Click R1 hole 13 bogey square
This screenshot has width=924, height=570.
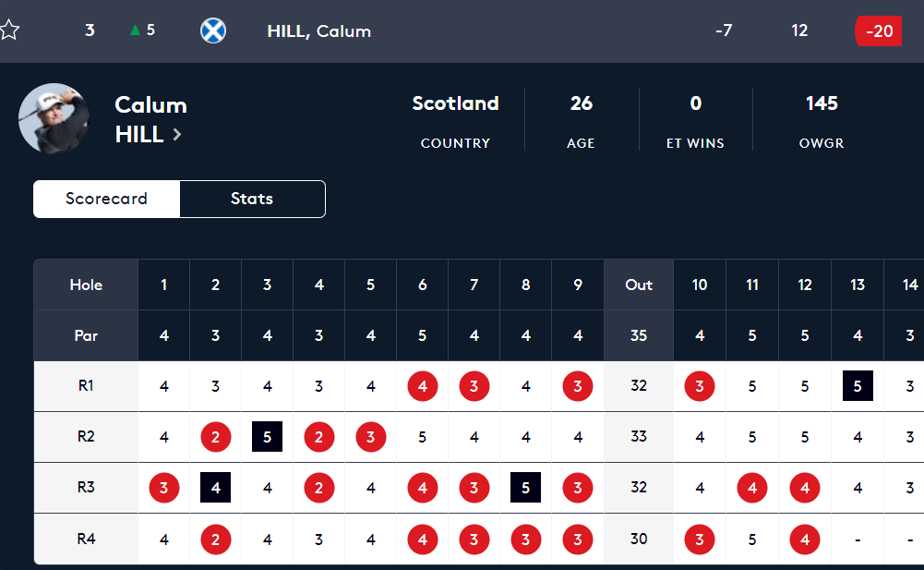pos(858,386)
